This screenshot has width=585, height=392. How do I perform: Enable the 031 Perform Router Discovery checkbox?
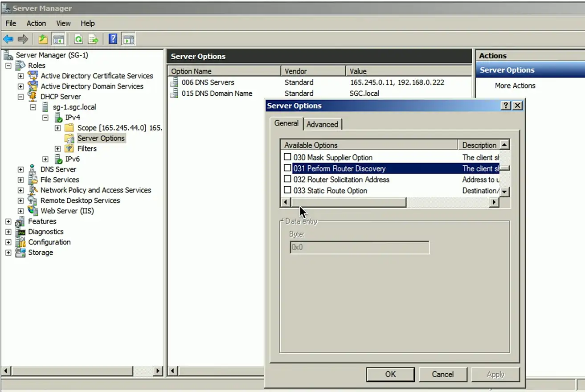click(x=288, y=168)
